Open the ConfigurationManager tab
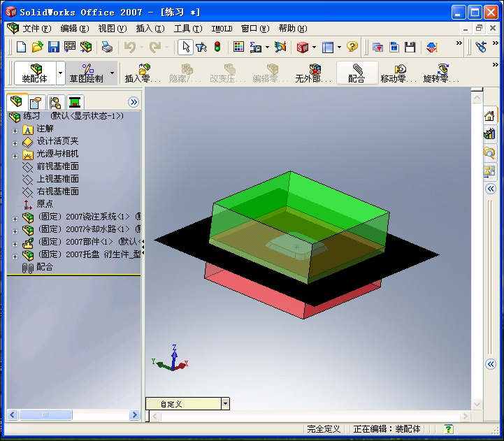 (x=55, y=103)
